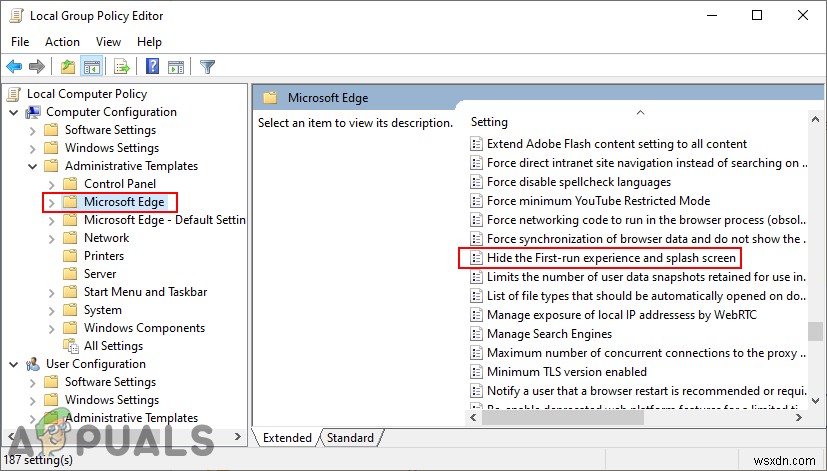This screenshot has width=827, height=471.
Task: Toggle Show/Hide Action Pane toolbar icon
Action: pyautogui.click(x=176, y=67)
